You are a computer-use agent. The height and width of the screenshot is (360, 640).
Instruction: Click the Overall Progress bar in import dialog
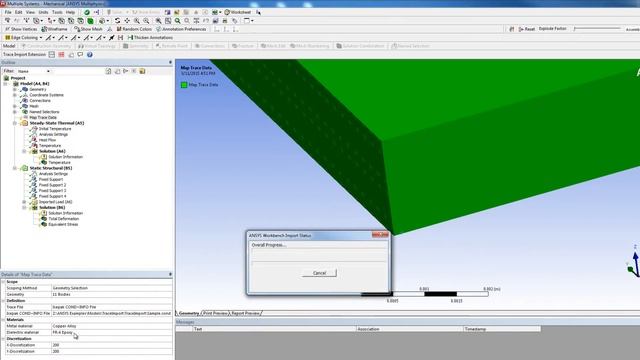point(319,255)
